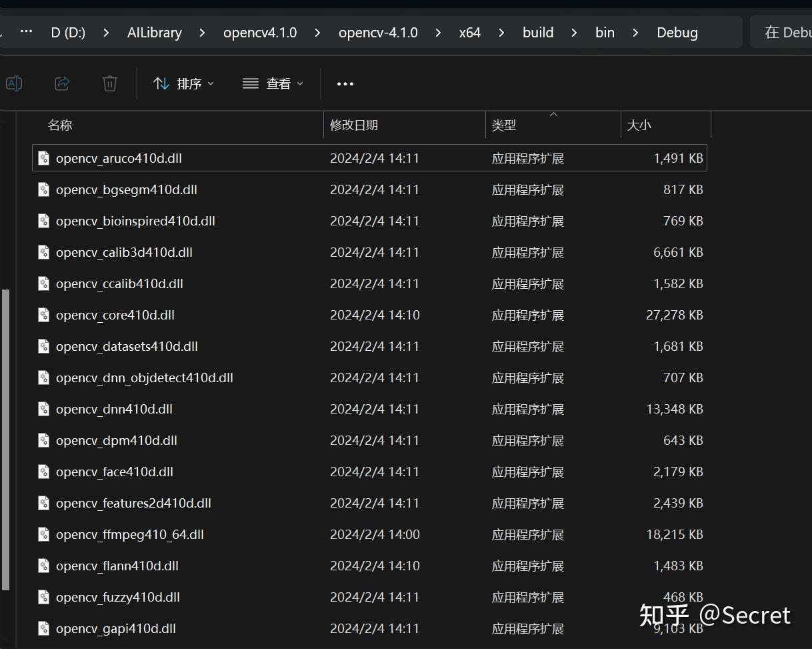Select the Debug breadcrumb item
This screenshot has width=812, height=649.
677,32
